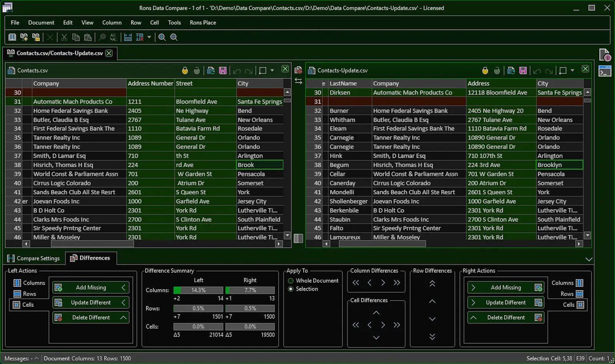The height and width of the screenshot is (364, 615).
Task: Click the copy icon in the main toolbar
Action: (x=76, y=37)
